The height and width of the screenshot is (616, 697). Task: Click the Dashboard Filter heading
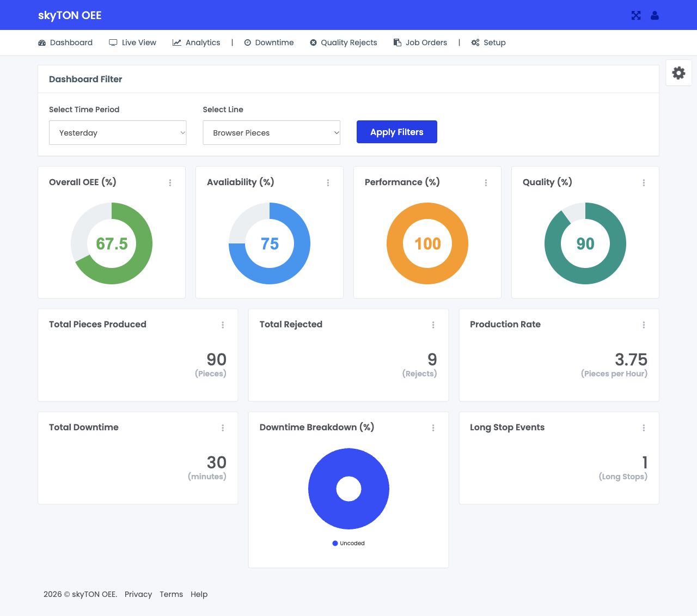[x=85, y=79]
